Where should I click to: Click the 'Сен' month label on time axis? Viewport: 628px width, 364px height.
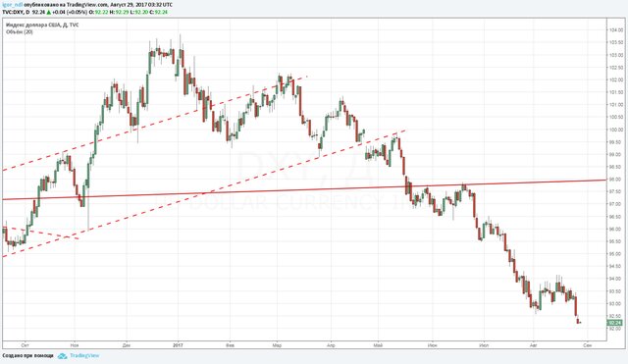pyautogui.click(x=587, y=344)
